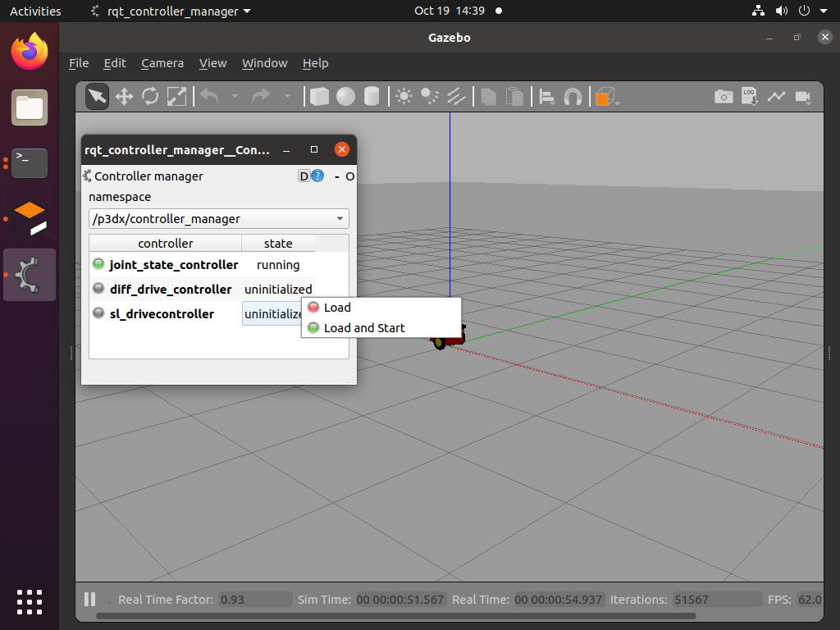Viewport: 840px width, 630px height.
Task: Open the namespace combo box
Action: (218, 219)
